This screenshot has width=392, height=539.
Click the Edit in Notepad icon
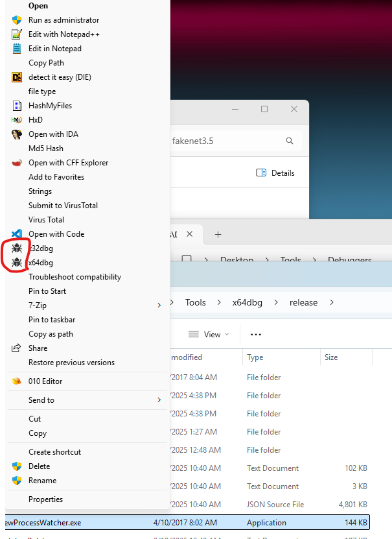17,49
